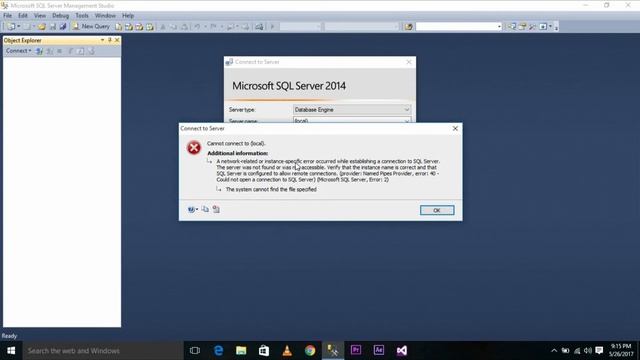
Task: Click the Windows Start button
Action: [11, 351]
